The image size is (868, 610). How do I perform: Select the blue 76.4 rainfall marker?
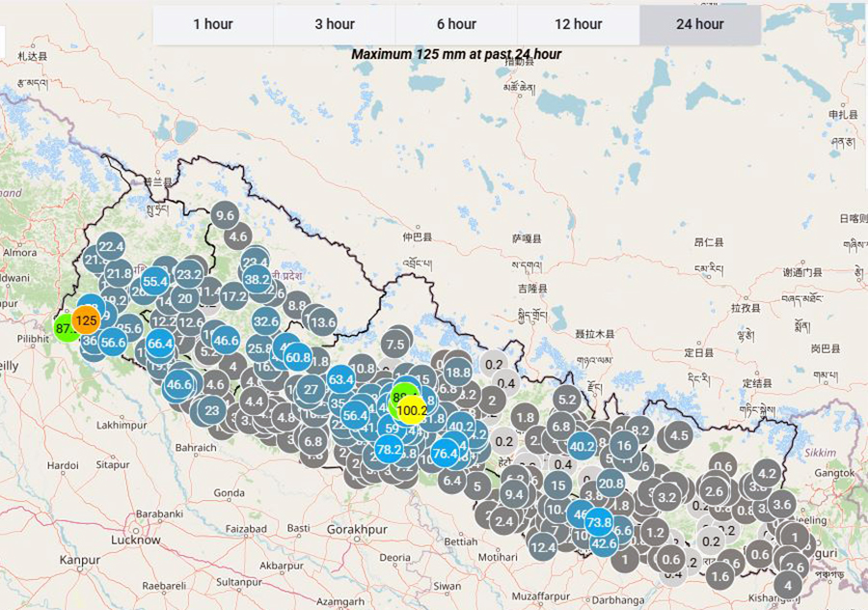445,454
